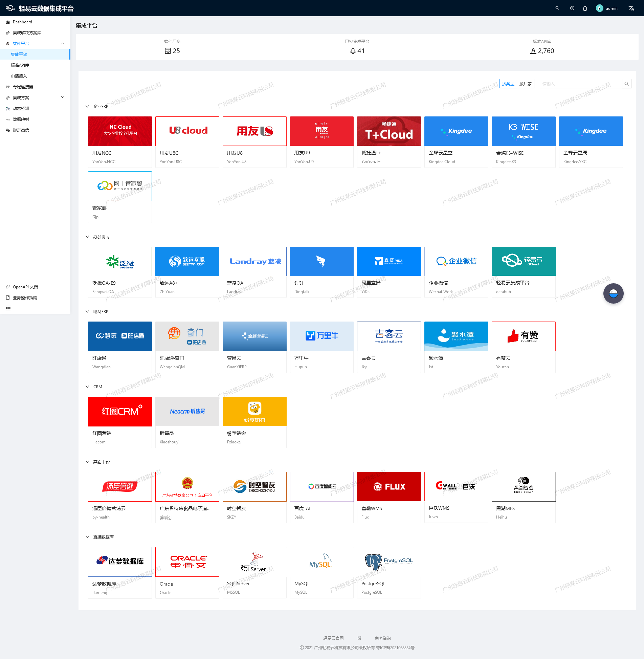
Task: Select the 达梦数据库 logo card
Action: click(120, 562)
